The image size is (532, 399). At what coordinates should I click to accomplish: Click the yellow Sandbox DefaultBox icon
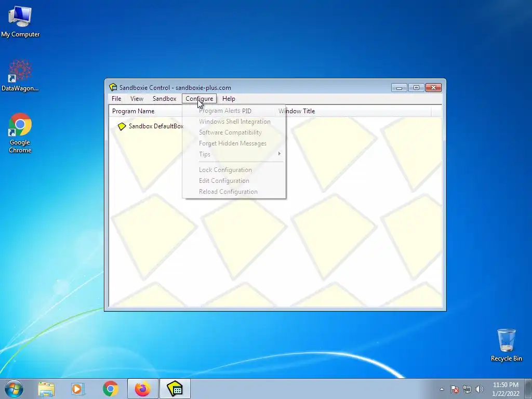pos(122,126)
